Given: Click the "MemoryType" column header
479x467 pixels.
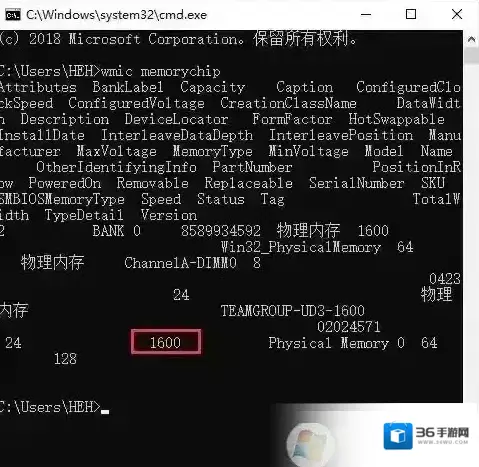Looking at the screenshot, I should (213, 151).
